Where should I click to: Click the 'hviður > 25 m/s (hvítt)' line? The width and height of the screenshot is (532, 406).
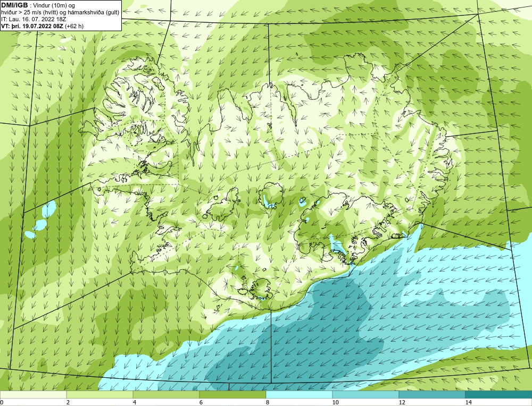[x=29, y=13]
